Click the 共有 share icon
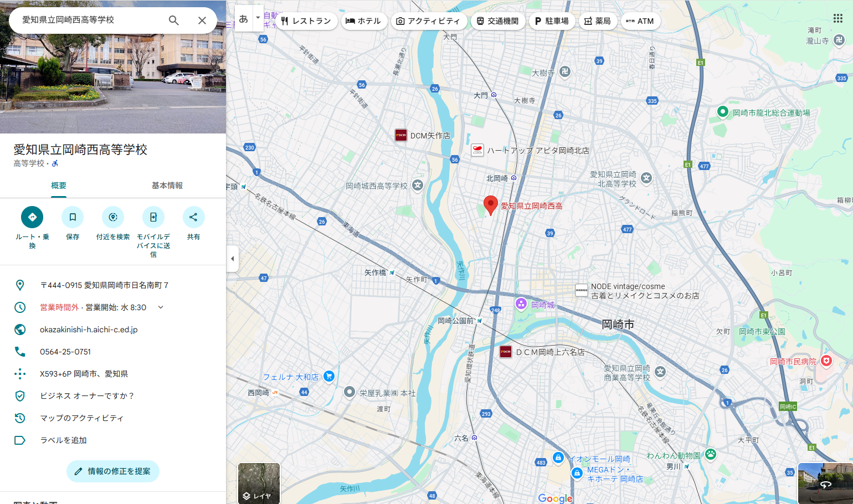Image resolution: width=853 pixels, height=504 pixels. pyautogui.click(x=193, y=217)
